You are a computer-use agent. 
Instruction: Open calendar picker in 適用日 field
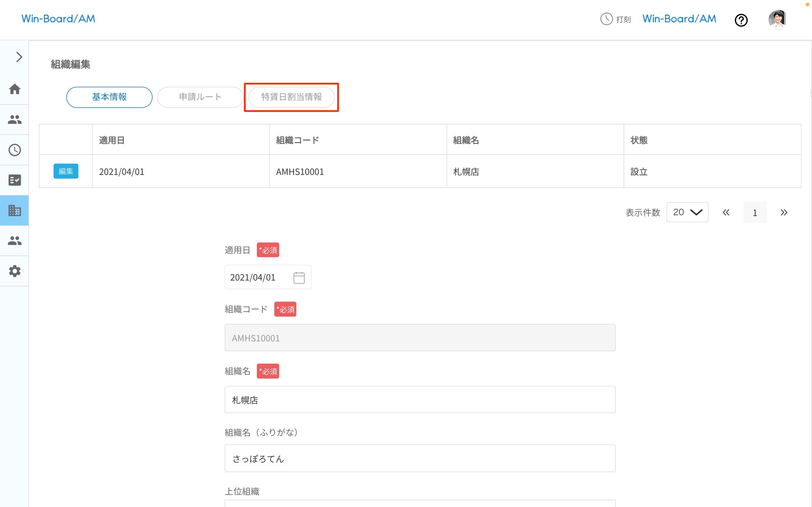point(298,278)
